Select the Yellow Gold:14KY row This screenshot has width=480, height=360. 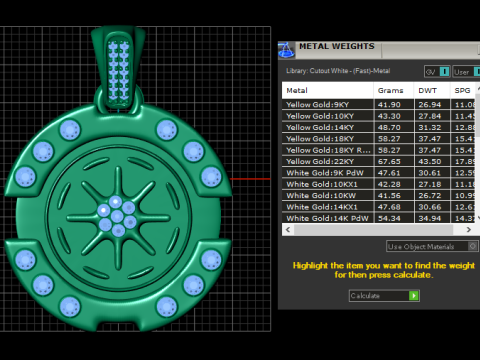click(378, 127)
